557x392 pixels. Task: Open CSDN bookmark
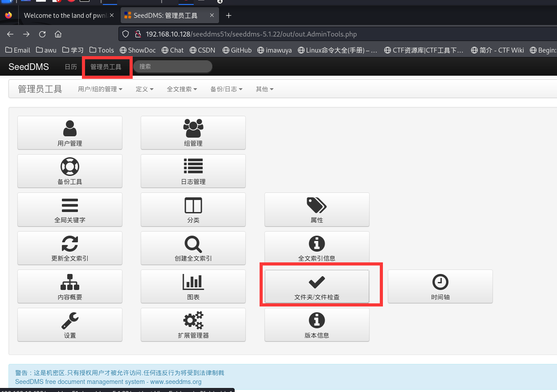pyautogui.click(x=203, y=50)
